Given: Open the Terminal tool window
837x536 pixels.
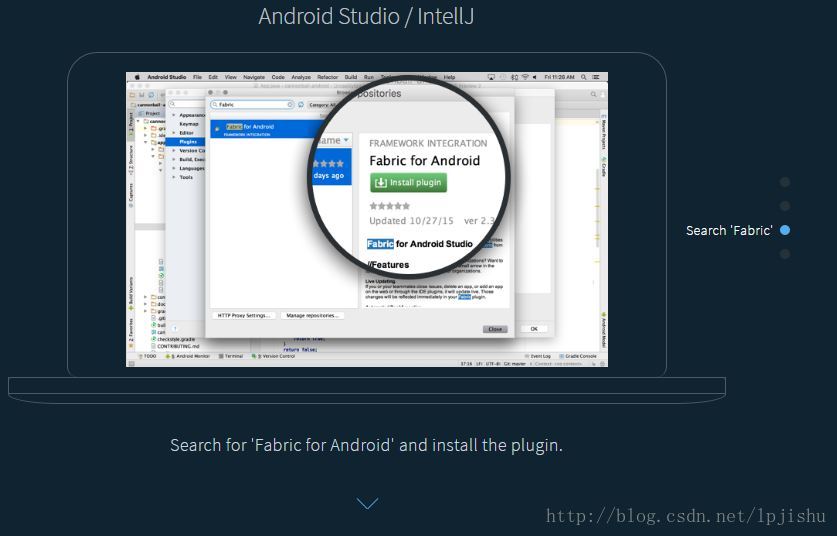Looking at the screenshot, I should point(231,356).
